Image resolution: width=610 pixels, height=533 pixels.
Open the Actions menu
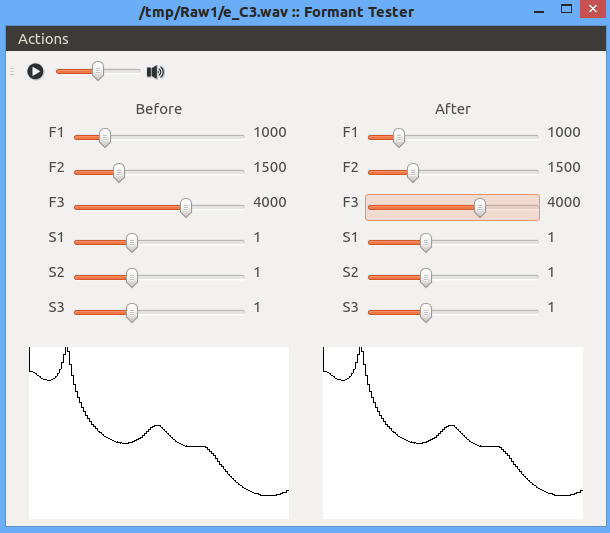43,39
